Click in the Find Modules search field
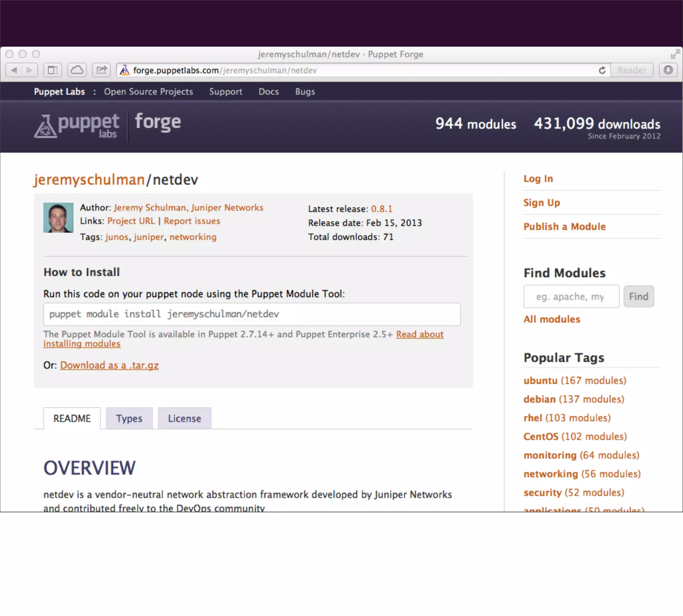The height and width of the screenshot is (616, 683). pos(571,296)
